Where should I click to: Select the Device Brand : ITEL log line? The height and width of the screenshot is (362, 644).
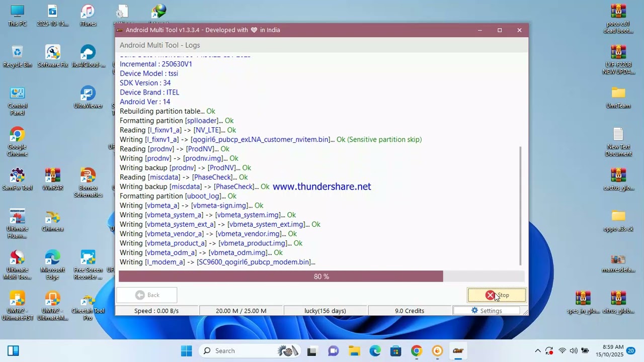[x=149, y=93]
